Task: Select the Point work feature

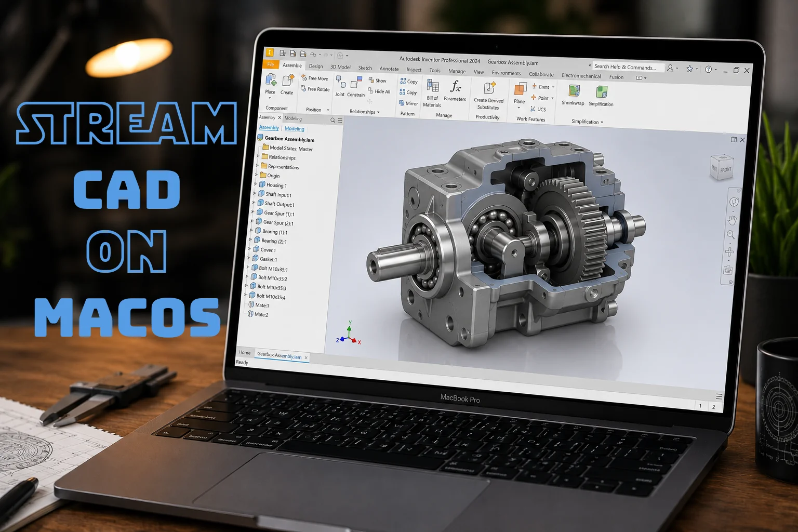Action: pyautogui.click(x=540, y=98)
